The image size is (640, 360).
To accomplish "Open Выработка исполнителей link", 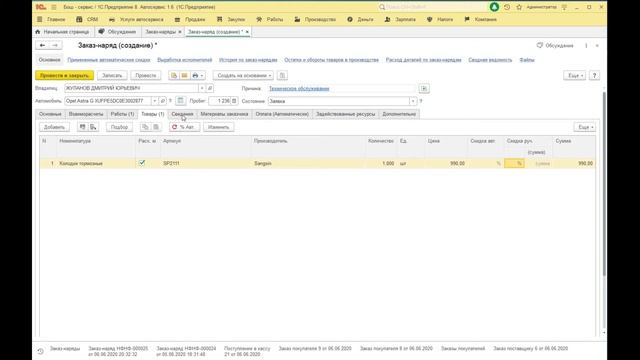I will [x=184, y=60].
